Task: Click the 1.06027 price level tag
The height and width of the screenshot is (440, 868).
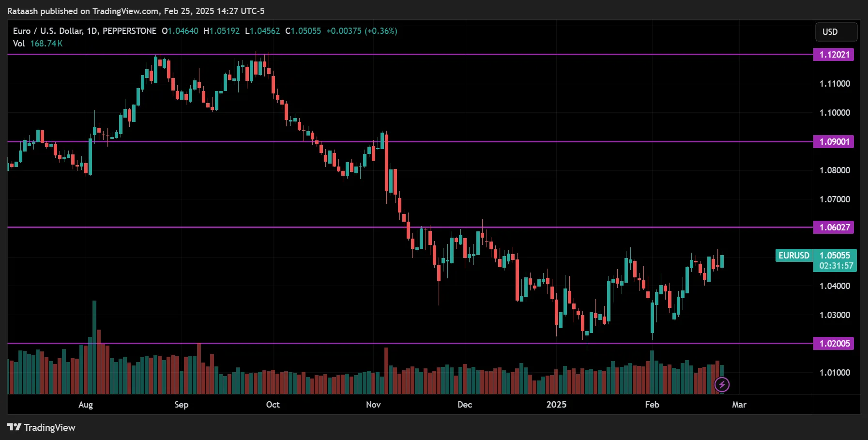Action: (x=834, y=228)
